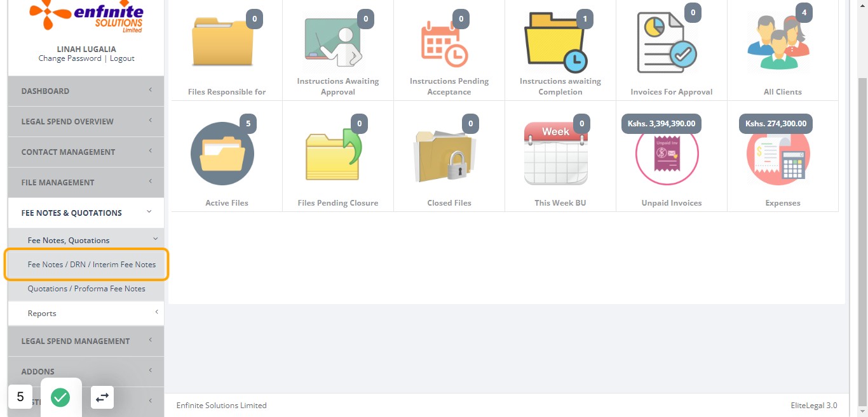Click the Unpaid Invoices Kshs. 3,394,390.00 badge

pos(661,124)
